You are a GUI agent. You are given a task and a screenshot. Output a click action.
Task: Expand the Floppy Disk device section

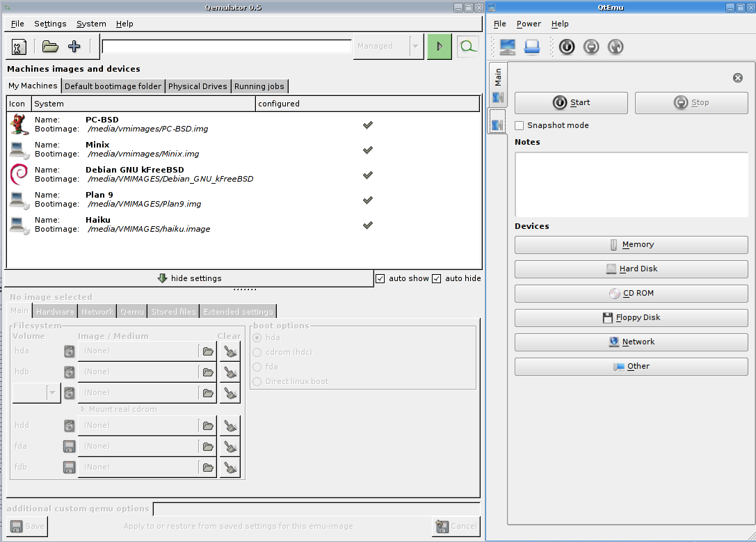[x=631, y=318]
